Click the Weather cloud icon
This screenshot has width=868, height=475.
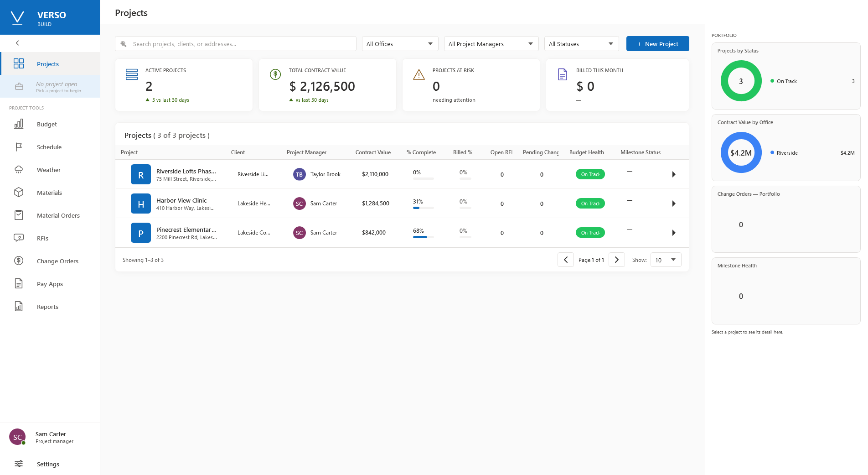[19, 169]
